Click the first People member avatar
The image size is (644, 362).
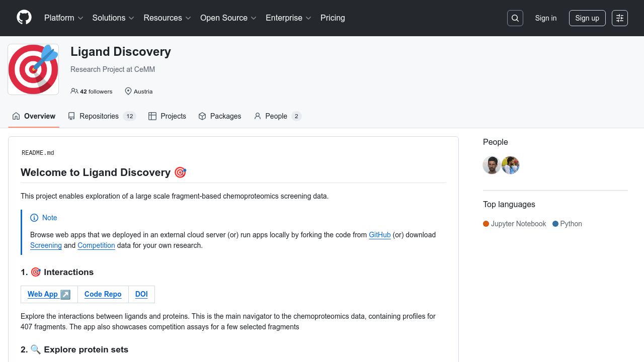pyautogui.click(x=492, y=165)
